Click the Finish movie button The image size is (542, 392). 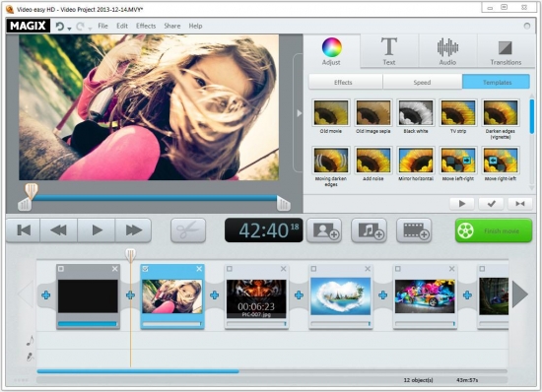(x=494, y=230)
